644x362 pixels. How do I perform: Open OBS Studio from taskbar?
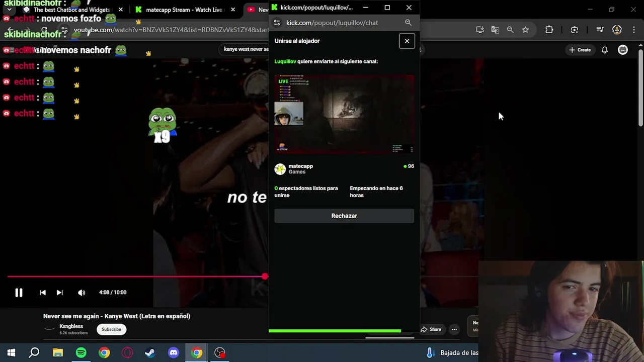220,353
